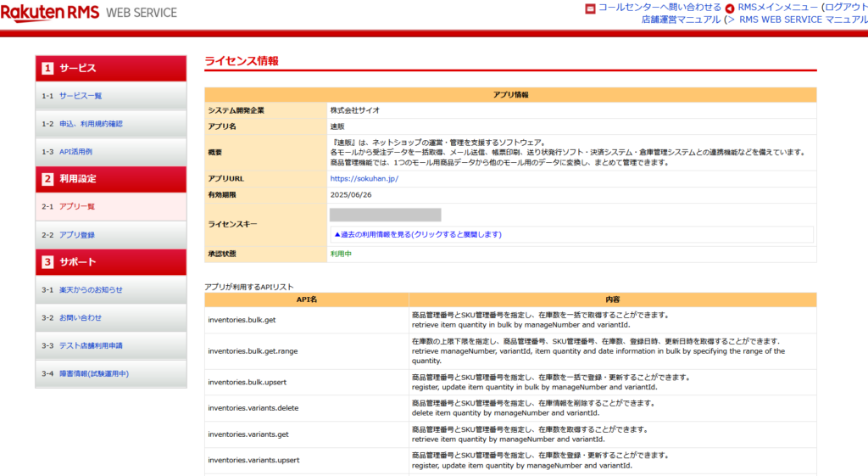
Task: Click the number 2 badge beside 利用設定
Action: coord(47,179)
